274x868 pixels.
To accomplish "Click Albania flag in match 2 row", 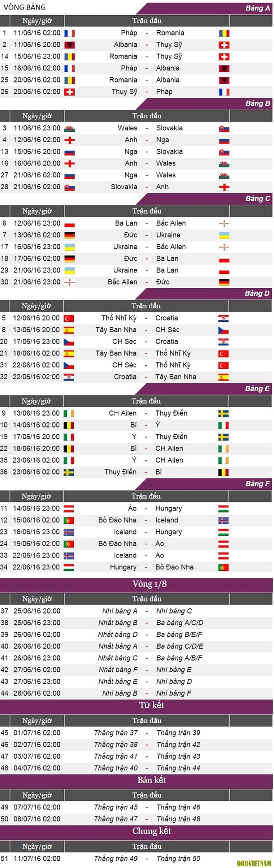I will tap(70, 45).
